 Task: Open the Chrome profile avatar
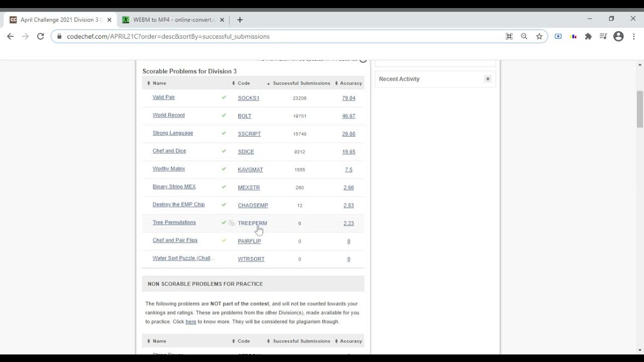[x=619, y=36]
